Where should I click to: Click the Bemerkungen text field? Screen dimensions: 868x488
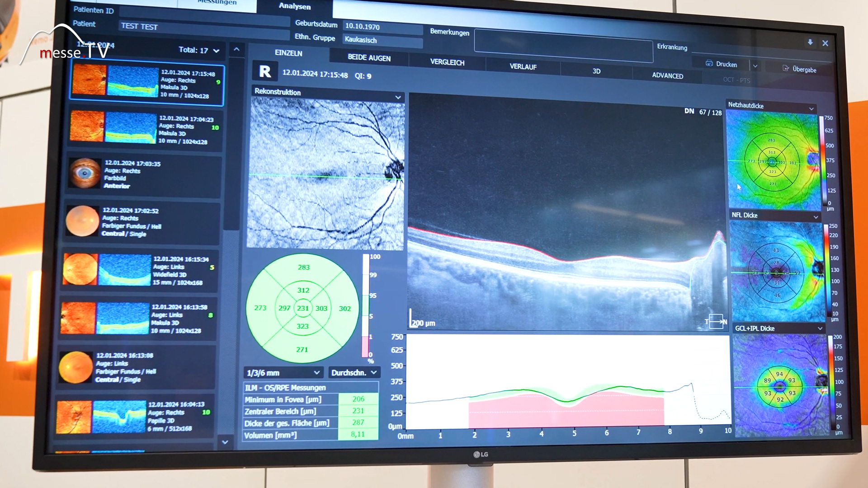point(563,46)
